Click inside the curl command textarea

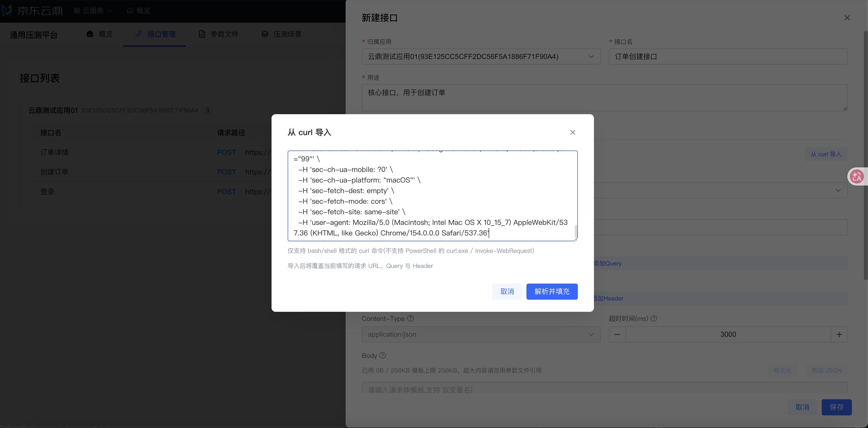coord(432,196)
